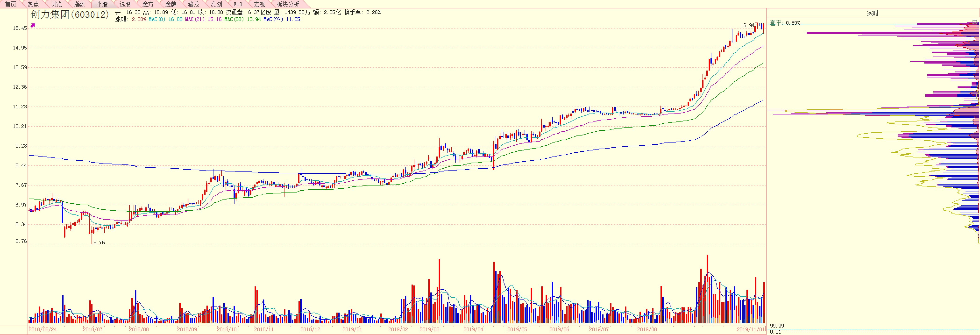Go to the 选股 stock picker tab

click(x=125, y=4)
